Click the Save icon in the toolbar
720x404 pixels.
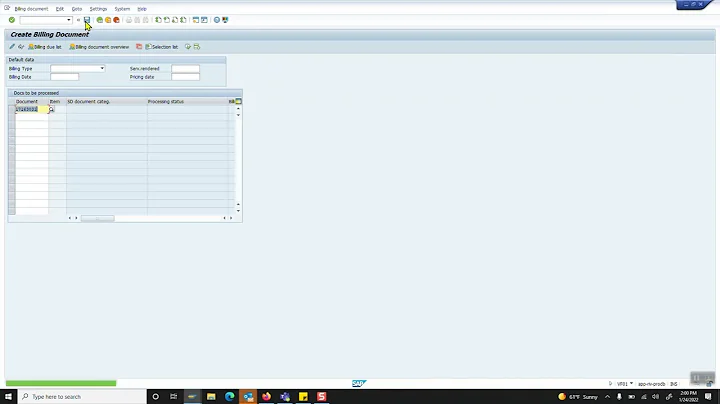coord(87,20)
